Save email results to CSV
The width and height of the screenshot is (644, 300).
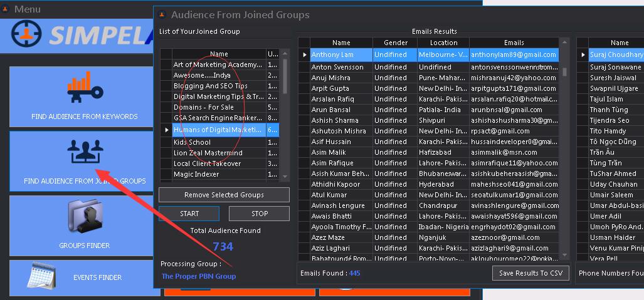531,273
